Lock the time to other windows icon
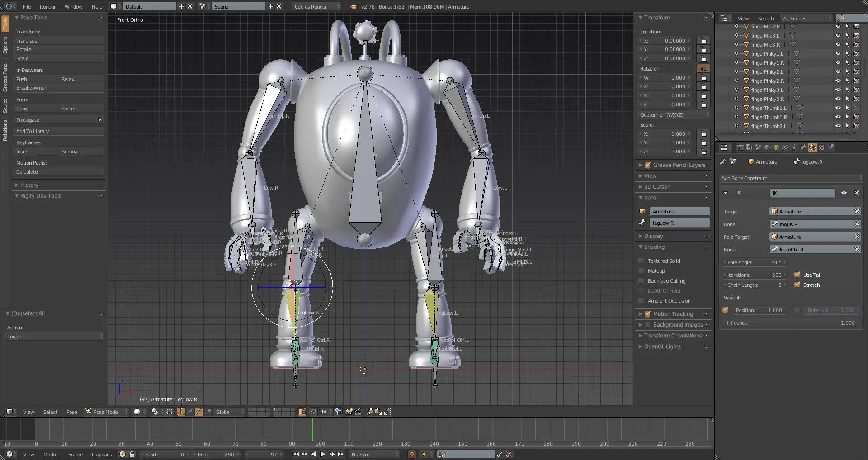Image resolution: width=868 pixels, height=460 pixels. click(x=132, y=454)
